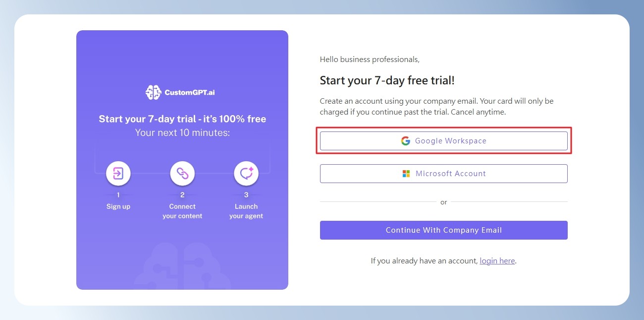Viewport: 644px width, 320px height.
Task: Select step number 1 marker
Action: click(x=118, y=195)
